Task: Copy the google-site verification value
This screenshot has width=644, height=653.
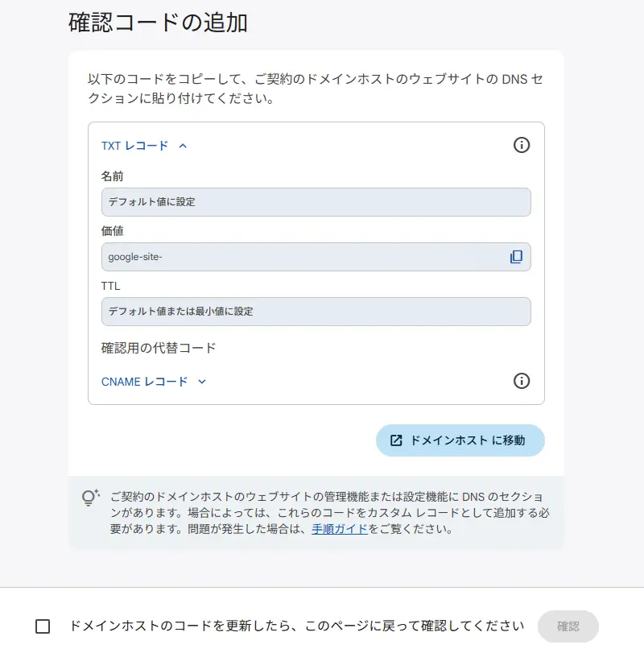Action: click(516, 257)
